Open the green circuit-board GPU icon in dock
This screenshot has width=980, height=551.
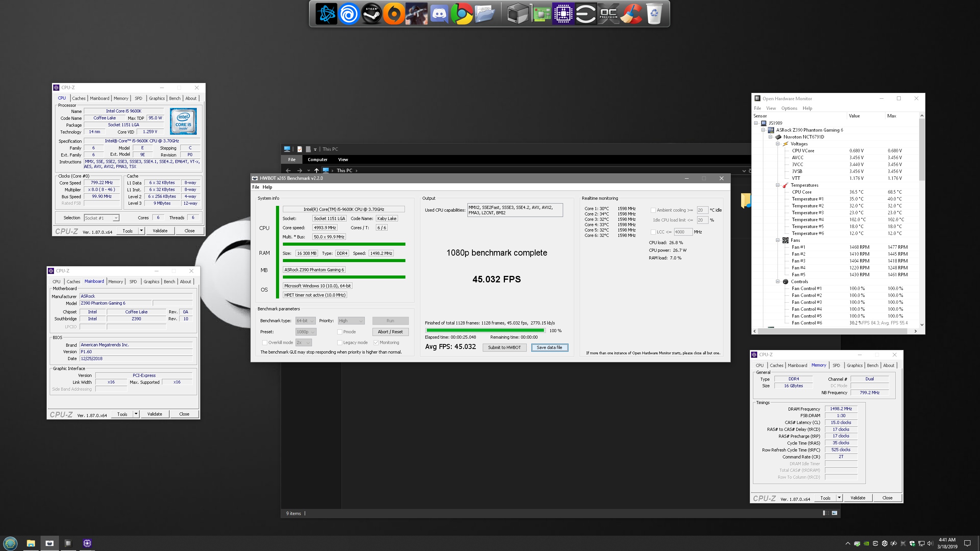coord(541,14)
